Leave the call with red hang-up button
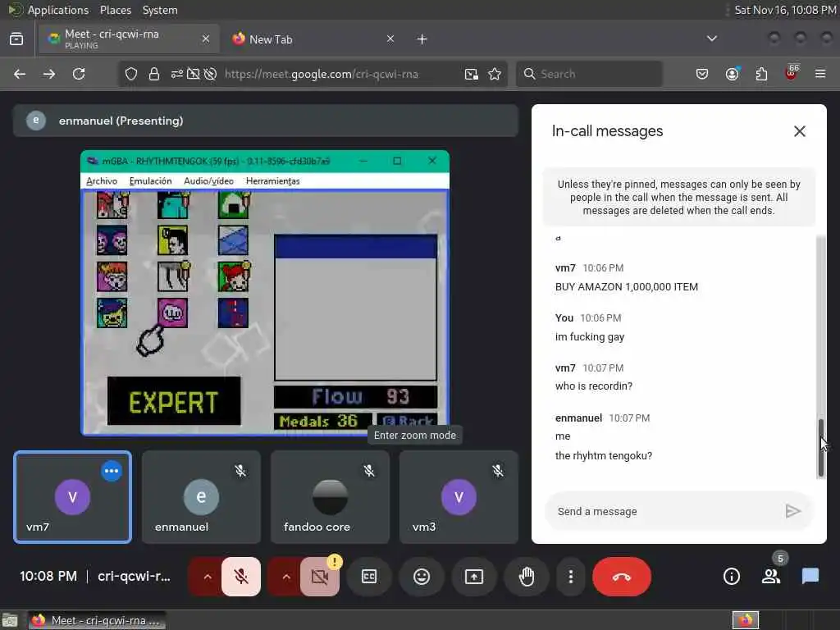 (622, 577)
